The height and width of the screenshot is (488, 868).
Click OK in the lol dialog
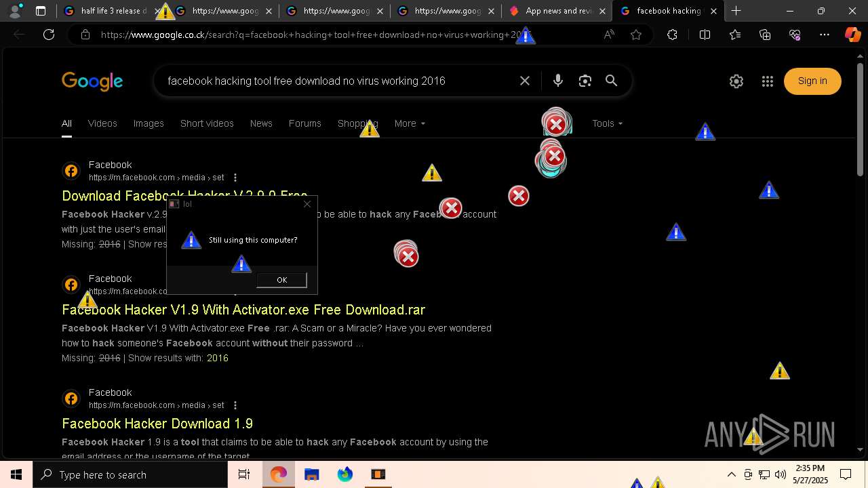coord(281,280)
